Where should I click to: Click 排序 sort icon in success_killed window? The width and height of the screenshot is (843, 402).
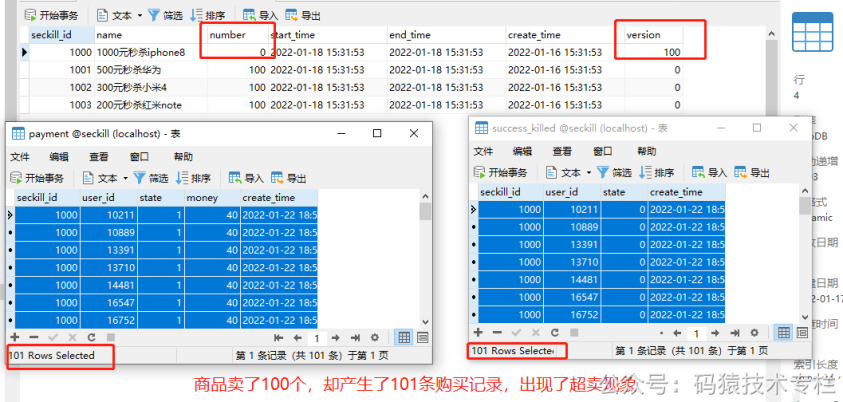pos(657,173)
